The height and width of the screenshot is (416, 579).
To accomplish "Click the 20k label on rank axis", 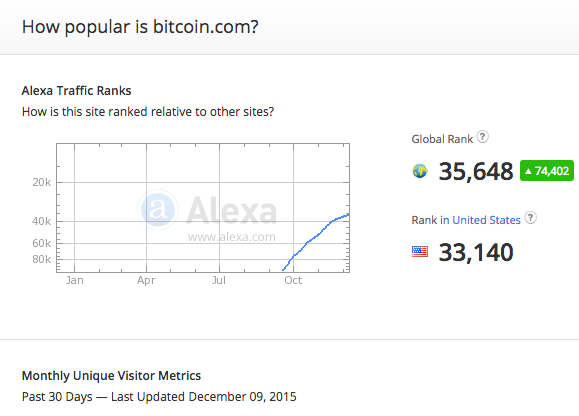I will (x=42, y=182).
